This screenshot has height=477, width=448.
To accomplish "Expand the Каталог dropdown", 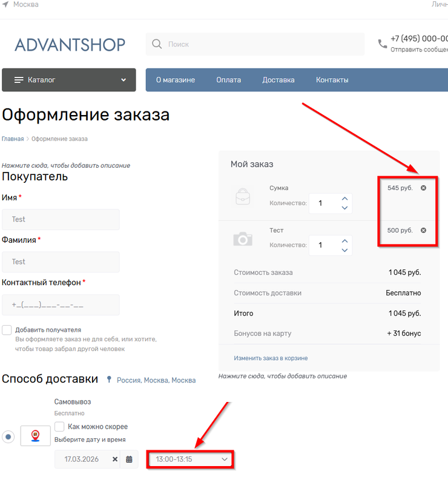I will pos(124,80).
